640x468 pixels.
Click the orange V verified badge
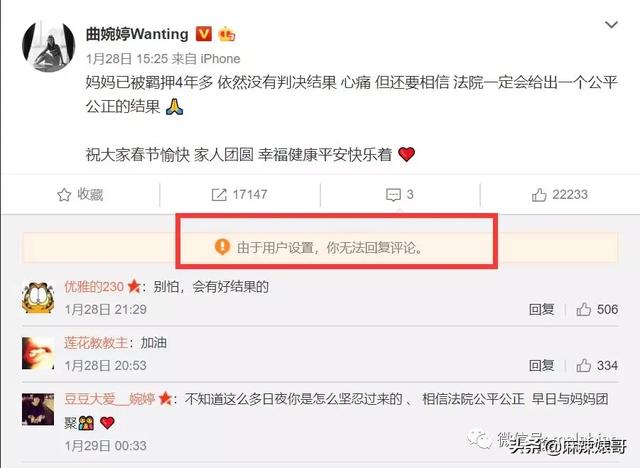(x=204, y=34)
